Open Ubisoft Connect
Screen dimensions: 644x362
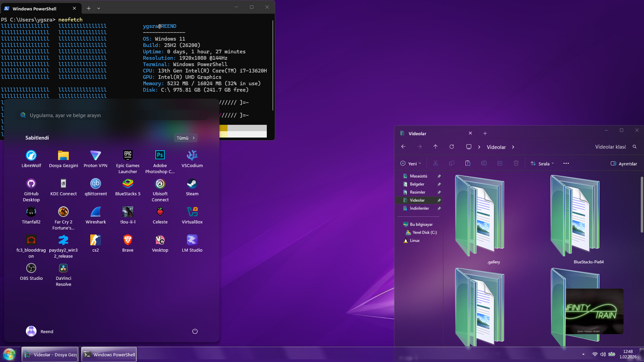[160, 190]
